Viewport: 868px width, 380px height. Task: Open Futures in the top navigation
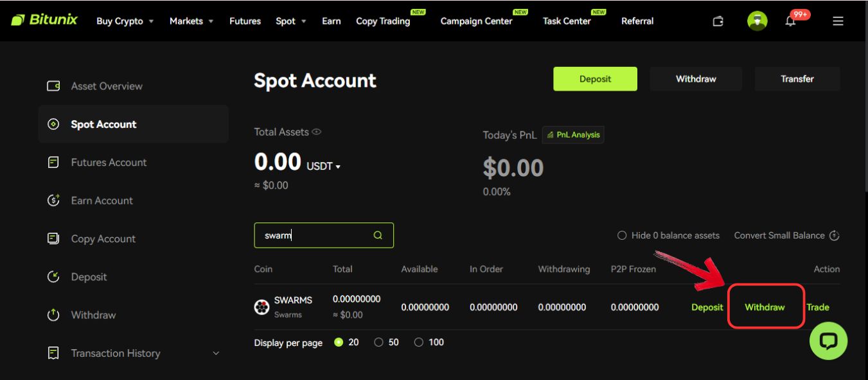(x=245, y=21)
